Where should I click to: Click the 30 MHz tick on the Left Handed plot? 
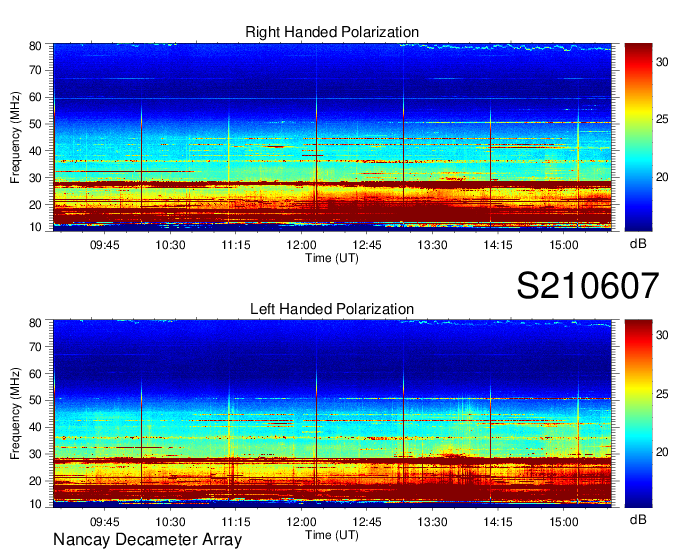[x=35, y=454]
